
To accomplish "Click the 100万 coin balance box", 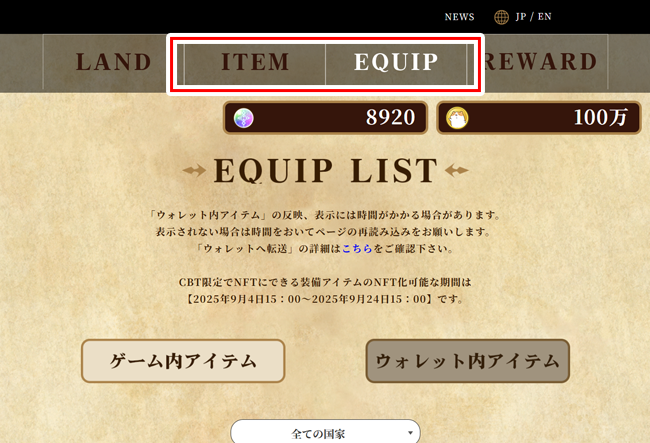I will [539, 118].
